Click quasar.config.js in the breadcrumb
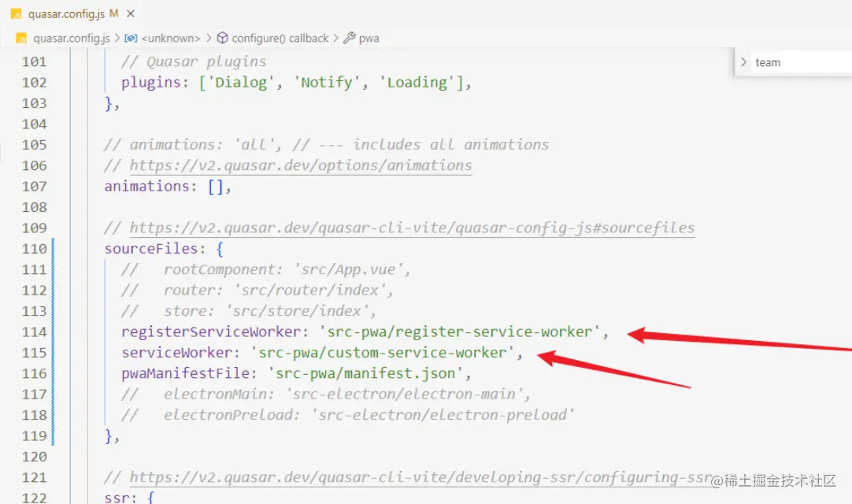Screen dimensions: 852x504 pos(71,38)
